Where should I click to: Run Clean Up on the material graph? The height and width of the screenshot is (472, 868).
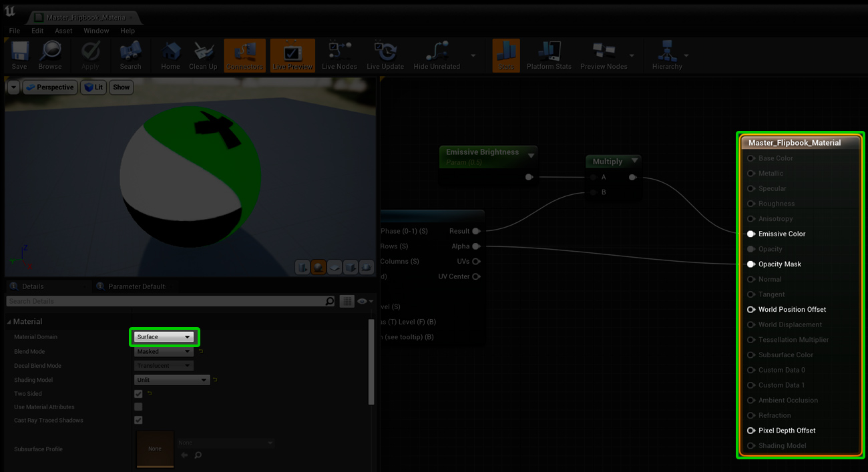coord(203,55)
